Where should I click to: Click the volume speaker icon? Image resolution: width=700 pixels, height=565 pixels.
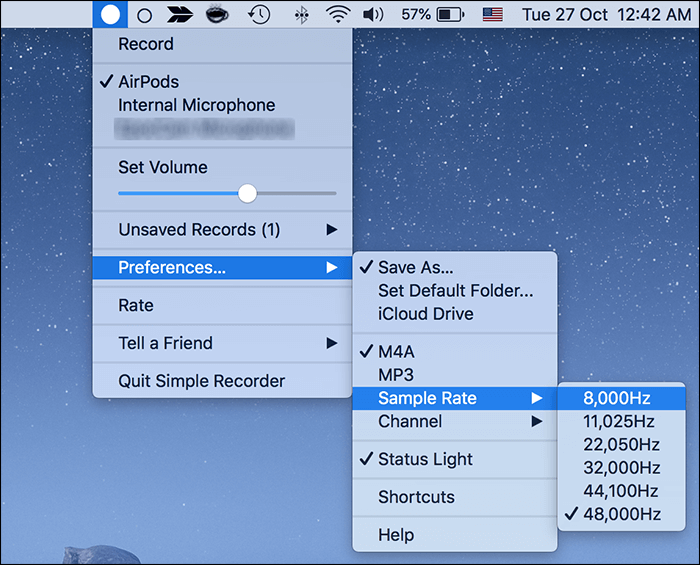pos(373,15)
